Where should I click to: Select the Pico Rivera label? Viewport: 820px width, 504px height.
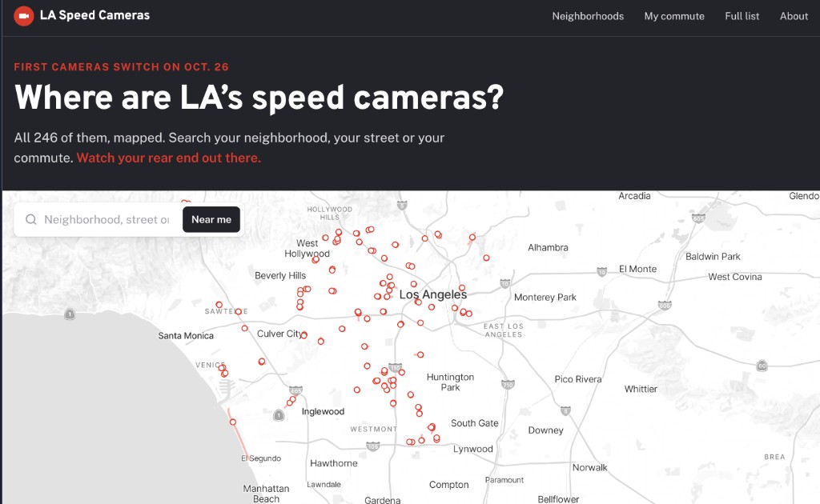(x=578, y=379)
